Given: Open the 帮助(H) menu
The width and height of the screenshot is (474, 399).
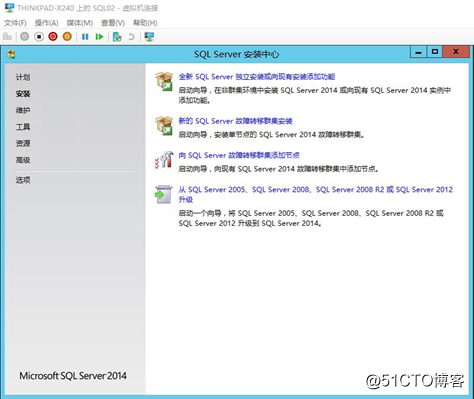Looking at the screenshot, I should click(x=145, y=23).
